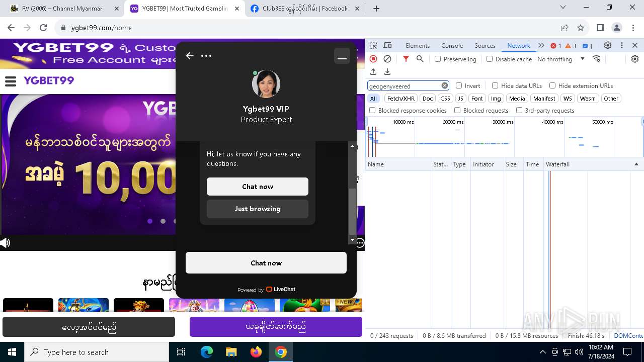Open the issues count badge
Viewport: 644px width, 362px height.
click(x=587, y=46)
